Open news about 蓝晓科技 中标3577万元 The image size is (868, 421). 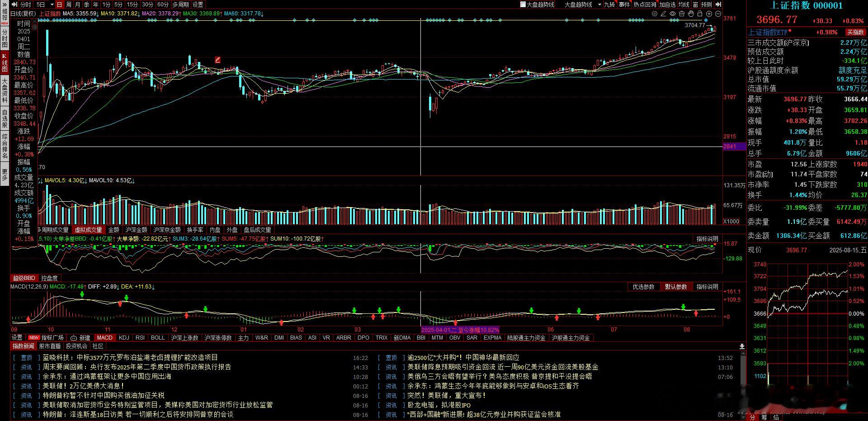coord(130,358)
